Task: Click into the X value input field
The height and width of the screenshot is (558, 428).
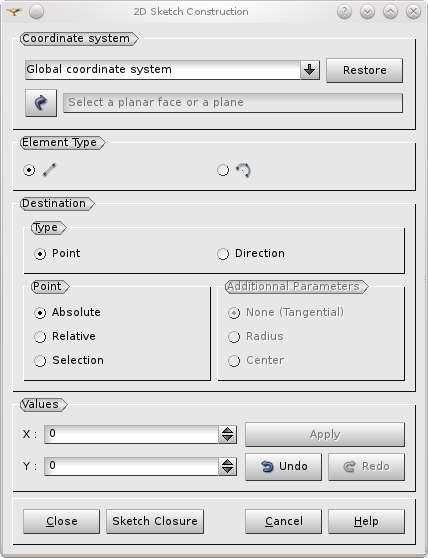Action: [131, 435]
